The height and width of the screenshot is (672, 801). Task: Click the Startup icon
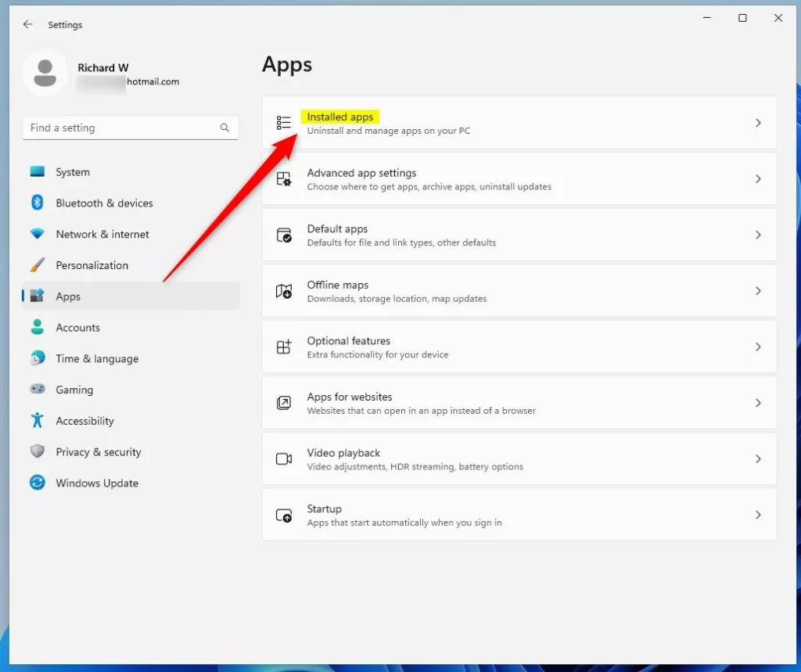pos(284,516)
